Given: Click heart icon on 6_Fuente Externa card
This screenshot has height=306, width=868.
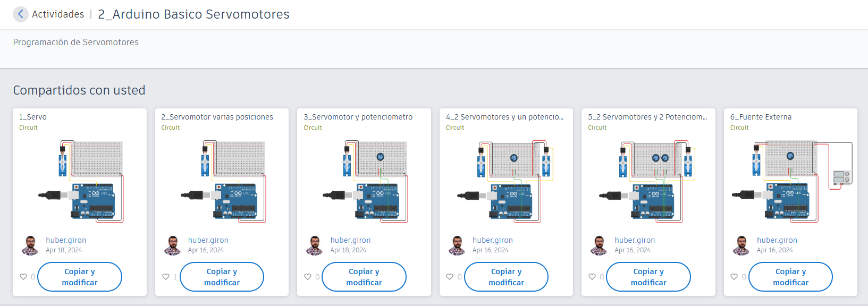Looking at the screenshot, I should 735,277.
